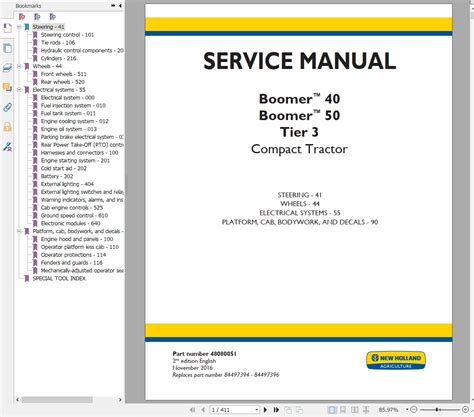
Task: Open the Engine starting system - 201 bookmark
Action: click(75, 161)
